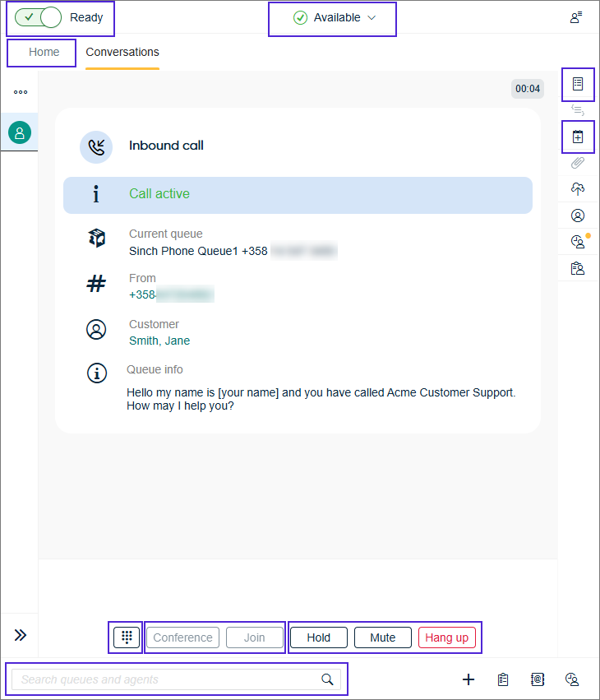This screenshot has height=700, width=600.
Task: Expand the left sidebar with double chevron
Action: pyautogui.click(x=21, y=635)
